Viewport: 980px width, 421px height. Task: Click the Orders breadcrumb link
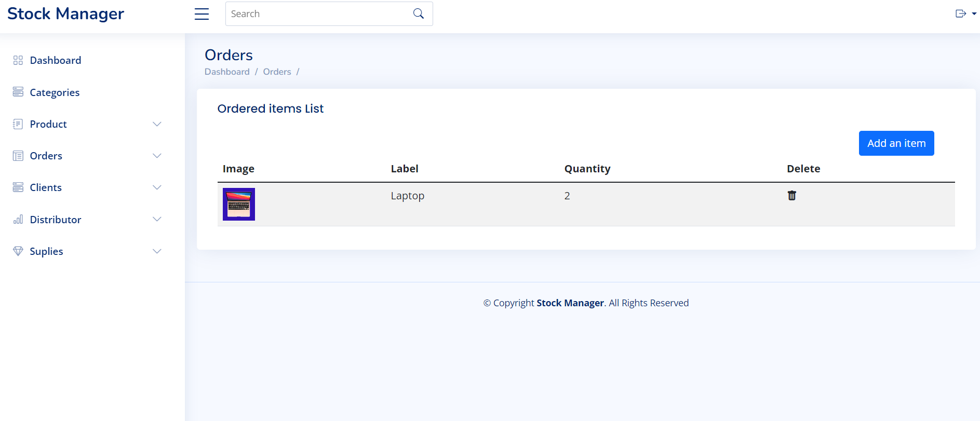coord(277,72)
